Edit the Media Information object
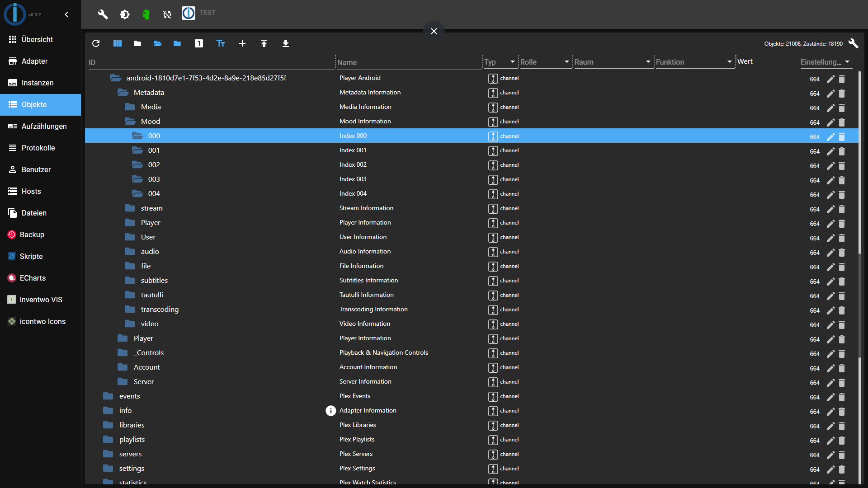 [x=831, y=108]
